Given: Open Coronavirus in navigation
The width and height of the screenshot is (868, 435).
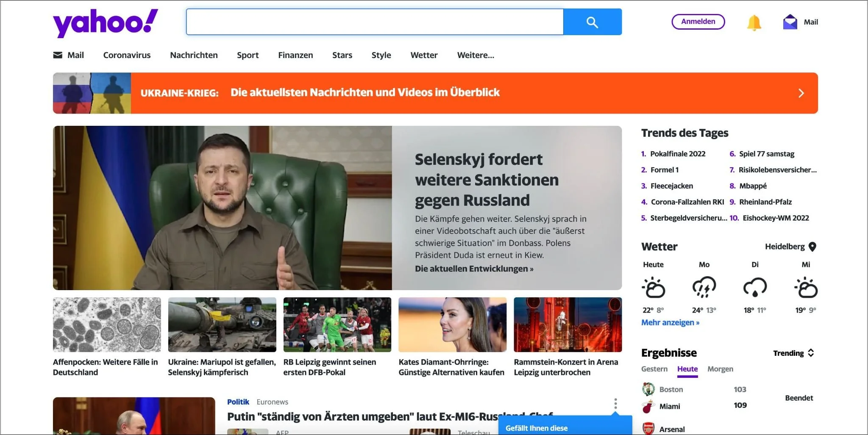Looking at the screenshot, I should [127, 55].
